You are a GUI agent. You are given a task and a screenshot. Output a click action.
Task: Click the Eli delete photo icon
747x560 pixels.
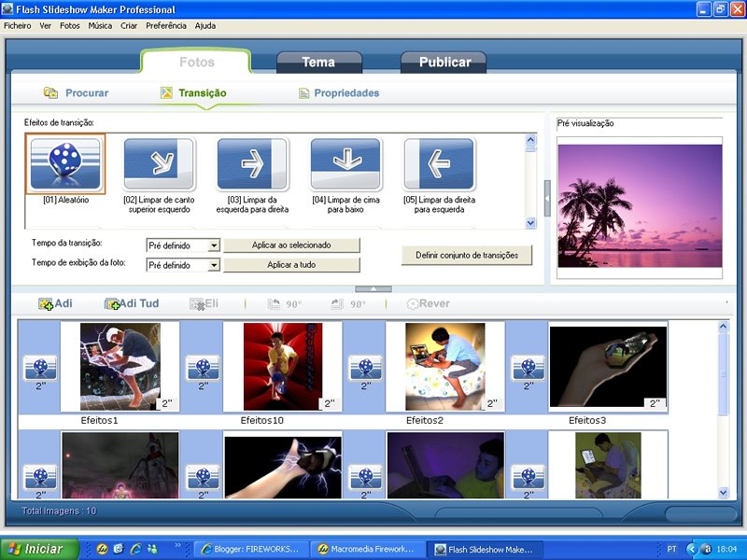(197, 304)
